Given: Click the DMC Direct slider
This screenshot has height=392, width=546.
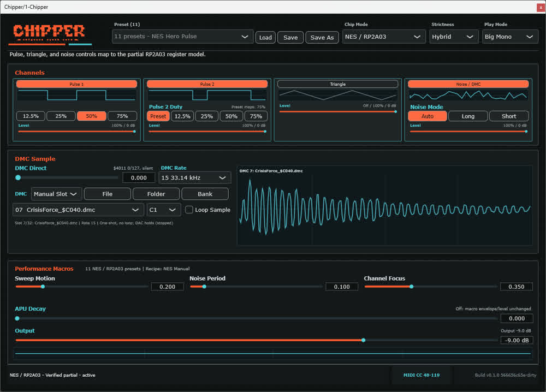Looking at the screenshot, I should [67, 177].
